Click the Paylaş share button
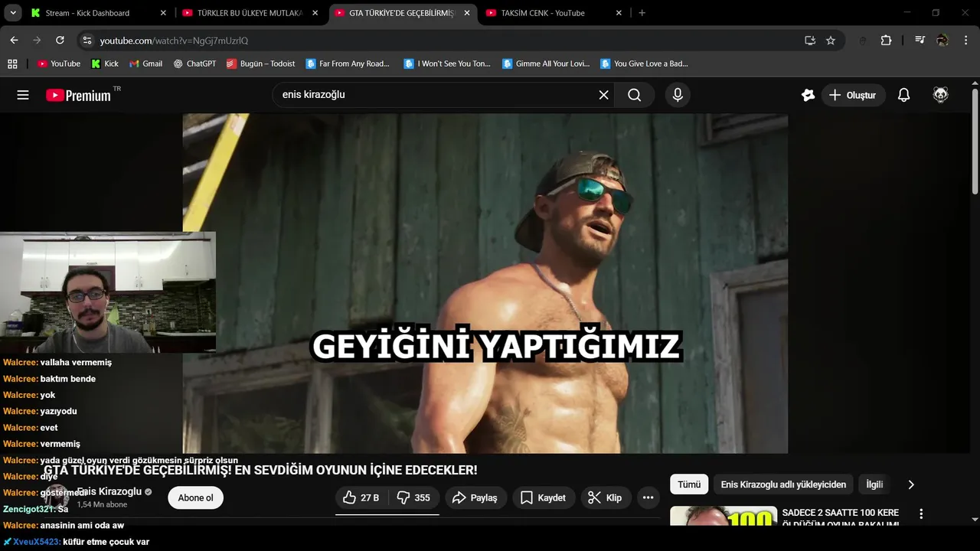This screenshot has height=551, width=980. 475,497
